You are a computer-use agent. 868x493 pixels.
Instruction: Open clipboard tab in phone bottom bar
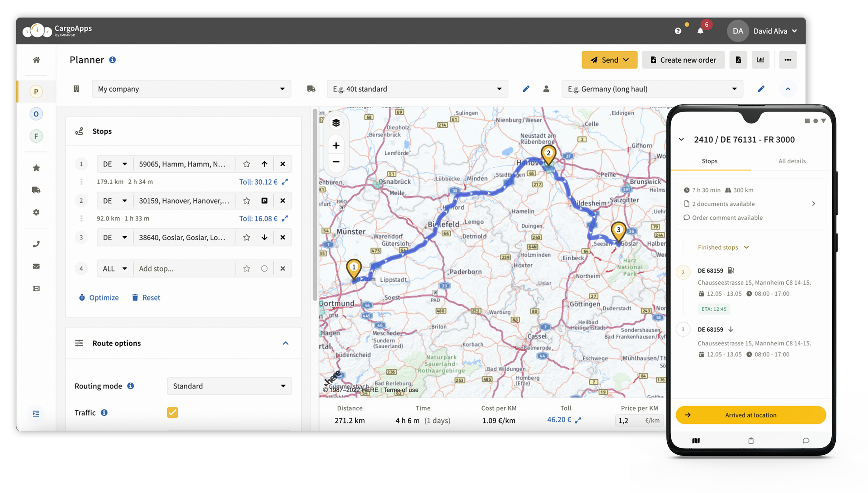[x=751, y=441]
